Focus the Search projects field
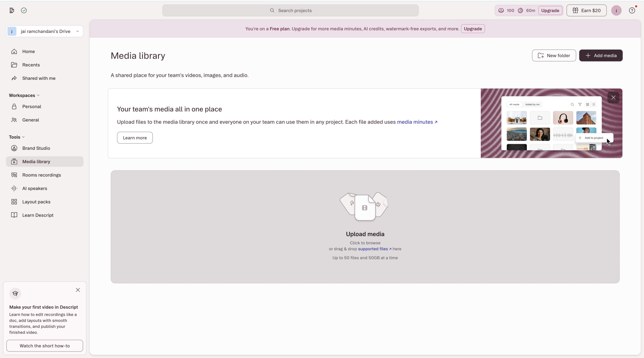Viewport: 644px width, 358px height. 290,10
